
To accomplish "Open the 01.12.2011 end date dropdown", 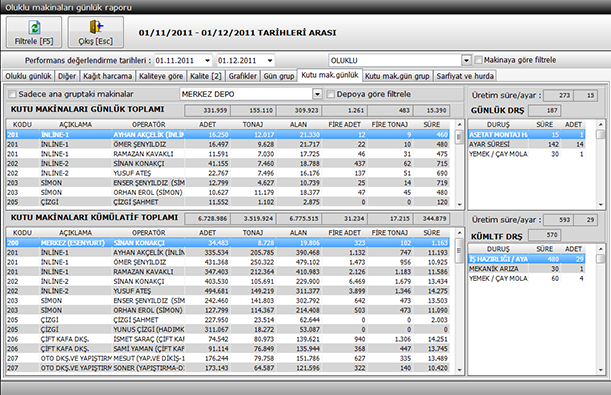I will tap(270, 60).
